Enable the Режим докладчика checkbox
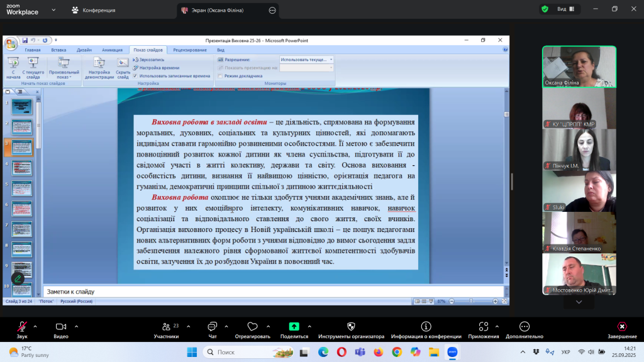 220,75
